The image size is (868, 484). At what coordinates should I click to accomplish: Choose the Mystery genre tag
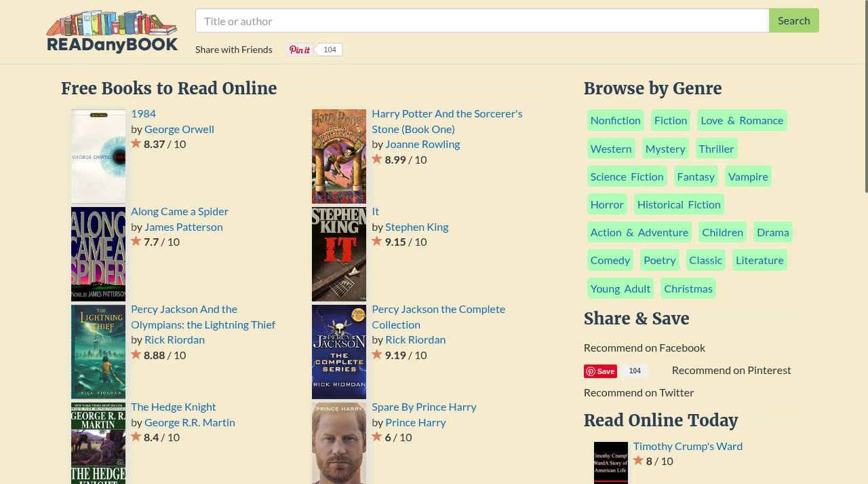pyautogui.click(x=665, y=149)
